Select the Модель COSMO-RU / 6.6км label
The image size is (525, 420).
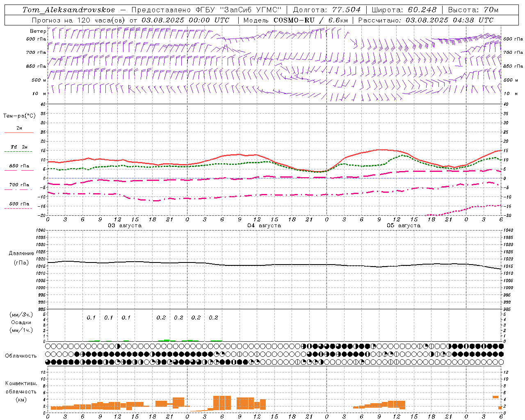(x=295, y=20)
